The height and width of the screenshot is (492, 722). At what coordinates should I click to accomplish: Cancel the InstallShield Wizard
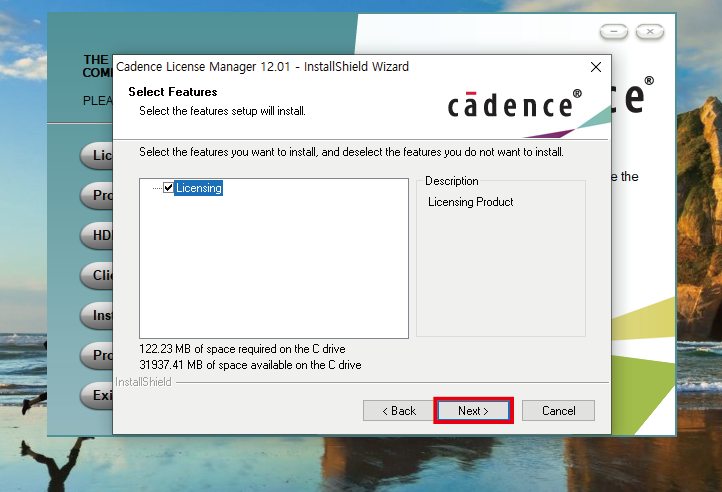[559, 410]
